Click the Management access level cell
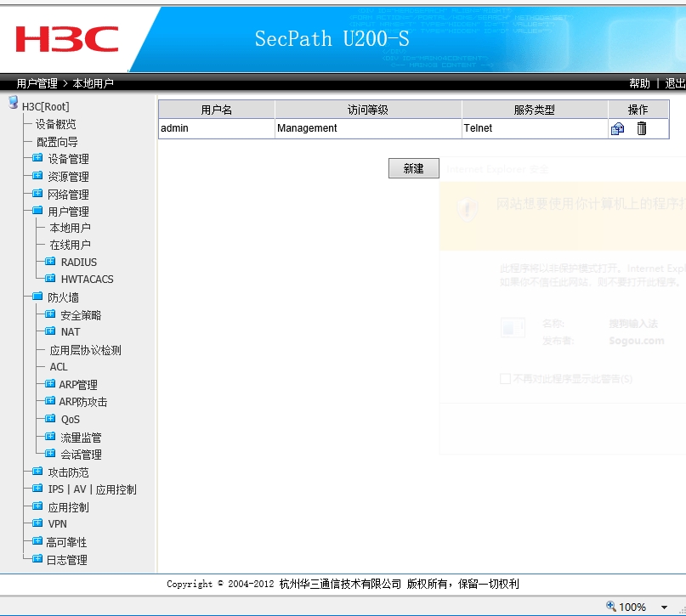The height and width of the screenshot is (616, 686). click(368, 128)
